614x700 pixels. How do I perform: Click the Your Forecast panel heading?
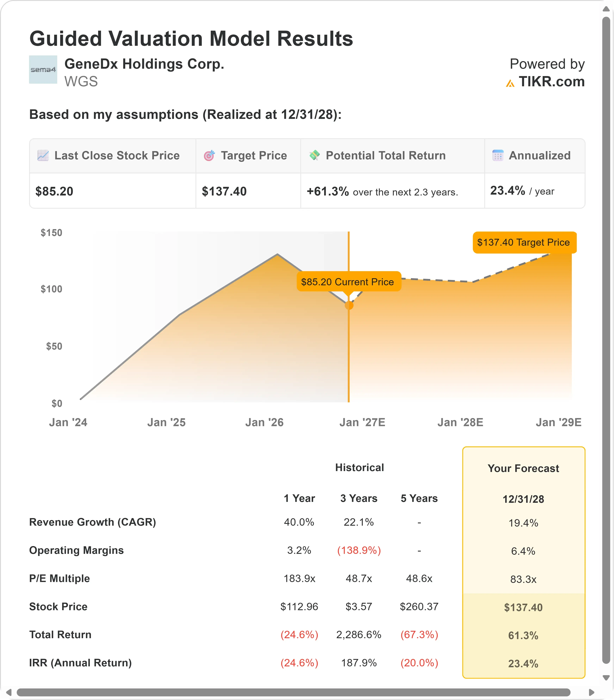pyautogui.click(x=523, y=468)
